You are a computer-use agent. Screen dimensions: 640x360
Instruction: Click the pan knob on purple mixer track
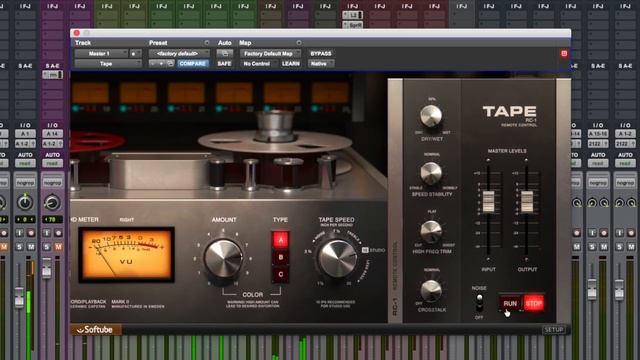(52, 202)
